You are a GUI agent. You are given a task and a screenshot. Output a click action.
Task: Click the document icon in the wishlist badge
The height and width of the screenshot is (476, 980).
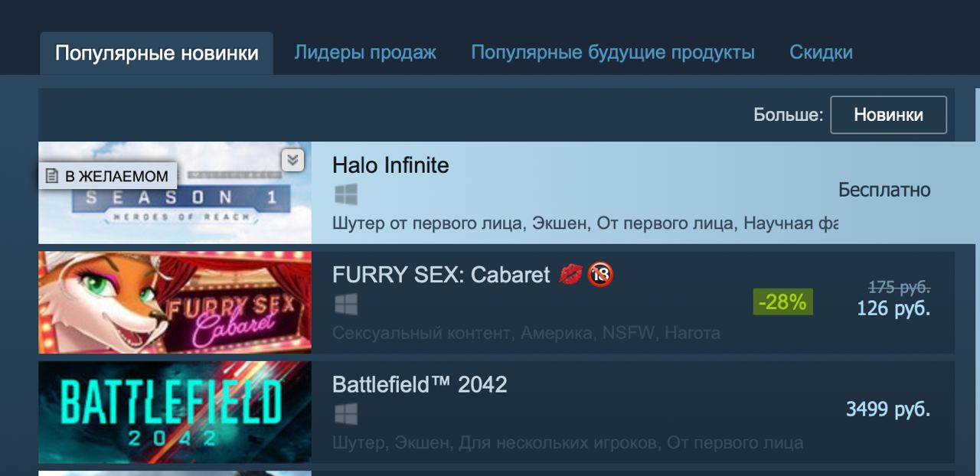tap(52, 176)
